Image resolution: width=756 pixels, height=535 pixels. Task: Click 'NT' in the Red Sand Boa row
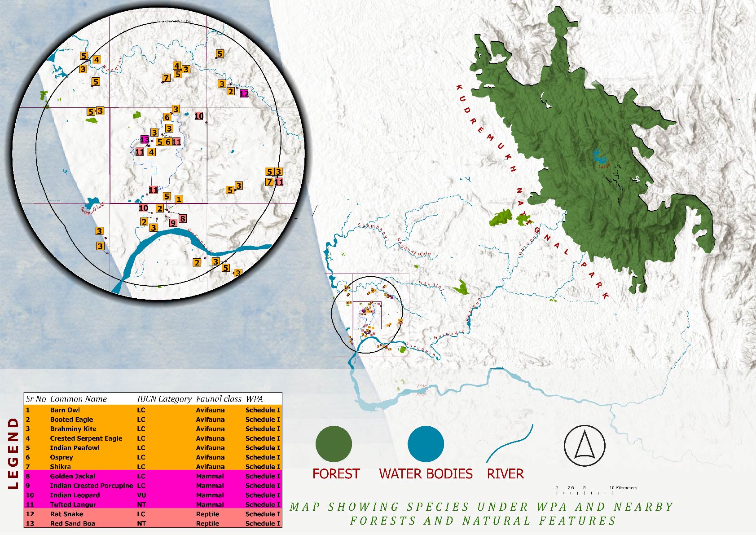[141, 523]
